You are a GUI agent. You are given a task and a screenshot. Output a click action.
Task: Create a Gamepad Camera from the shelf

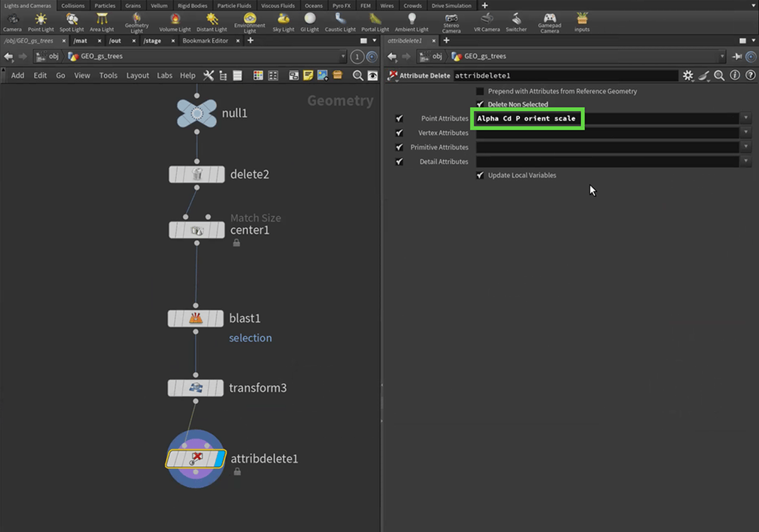click(x=550, y=22)
